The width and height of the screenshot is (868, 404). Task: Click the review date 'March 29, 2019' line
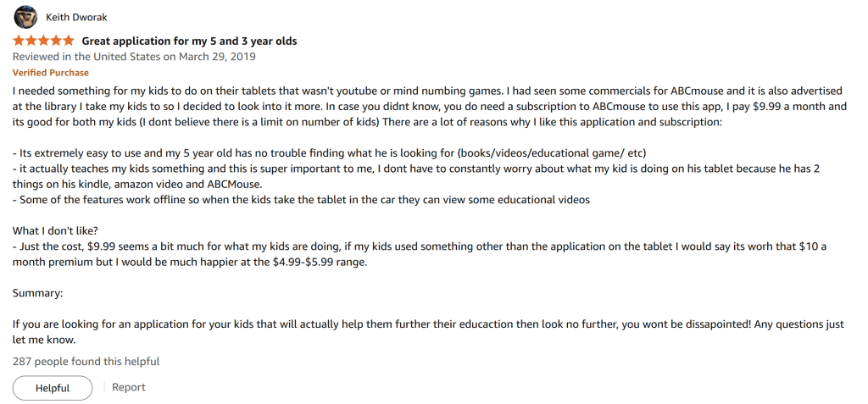134,57
